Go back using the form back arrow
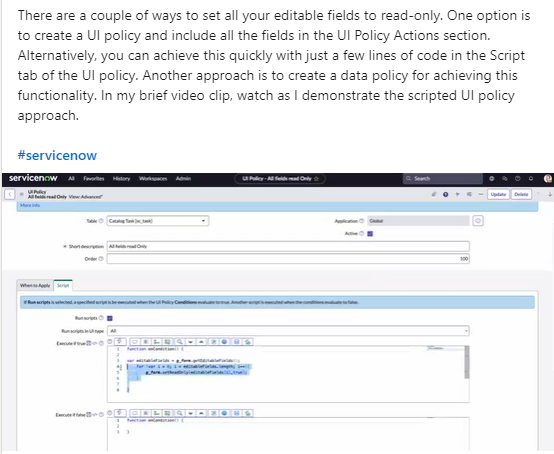The height and width of the screenshot is (454, 554). (x=10, y=194)
